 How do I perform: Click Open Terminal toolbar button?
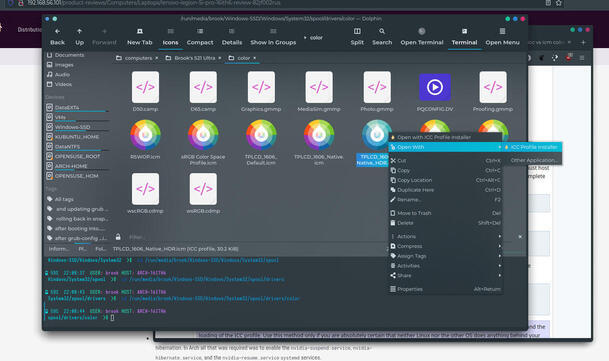coord(422,37)
